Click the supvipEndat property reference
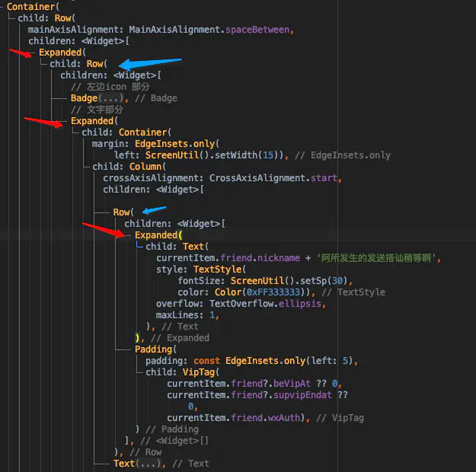 (302, 395)
